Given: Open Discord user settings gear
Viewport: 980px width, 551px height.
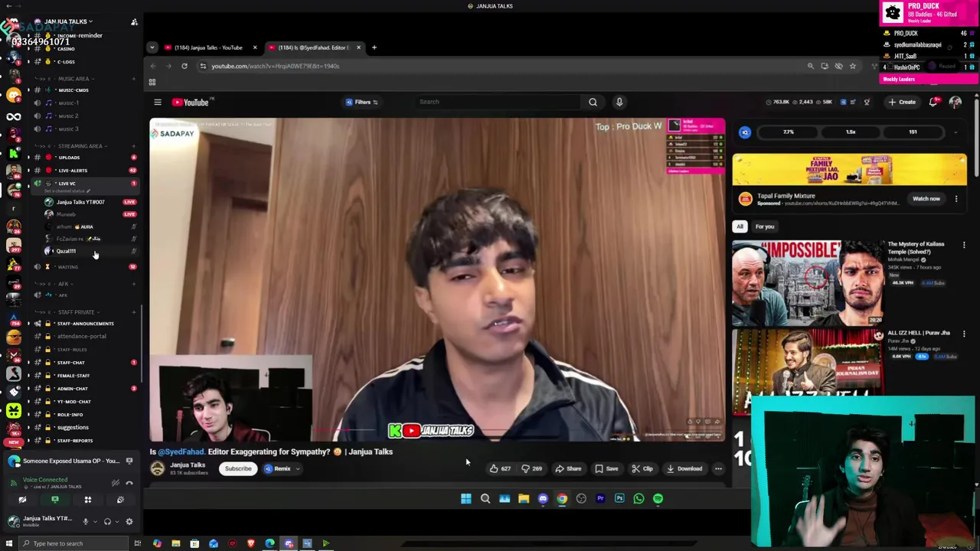Looking at the screenshot, I should pyautogui.click(x=129, y=521).
